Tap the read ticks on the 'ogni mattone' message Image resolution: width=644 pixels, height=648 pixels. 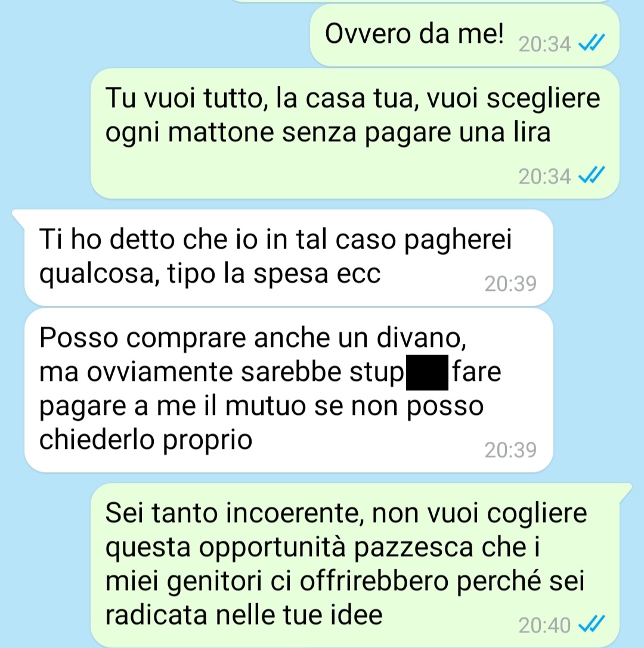pyautogui.click(x=592, y=175)
